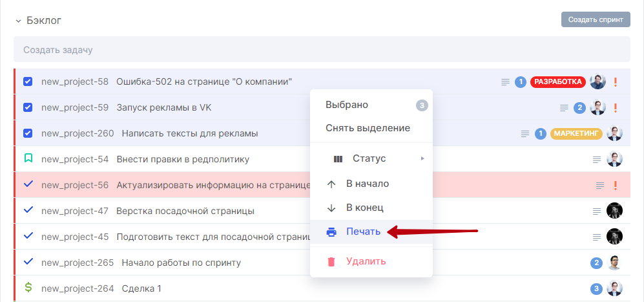
Task: Click the РАЗРАБОТКА tag
Action: coord(557,82)
